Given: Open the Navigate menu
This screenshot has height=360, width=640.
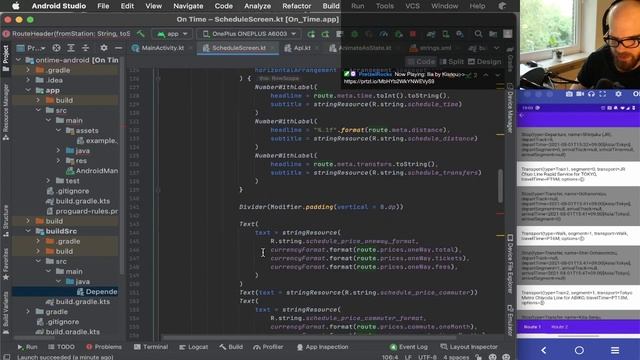Looking at the screenshot, I should click(x=188, y=6).
